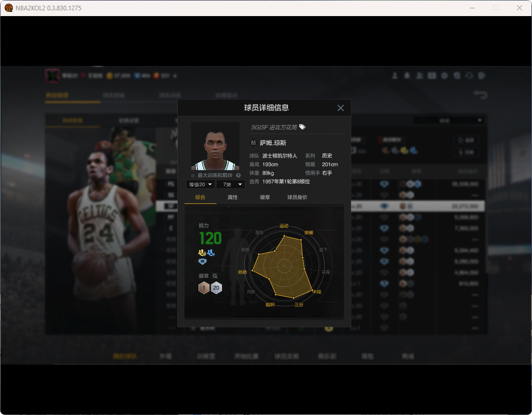Open the 球员身价 tab

(x=297, y=197)
